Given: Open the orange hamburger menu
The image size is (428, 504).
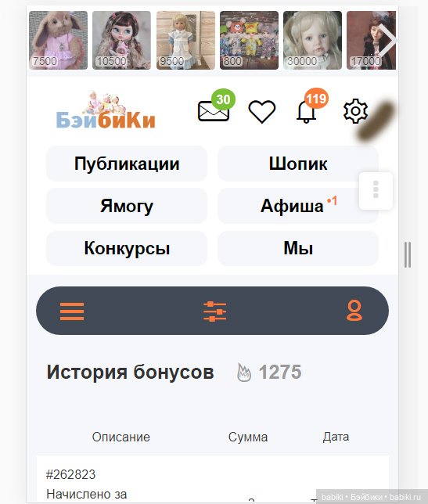Looking at the screenshot, I should (x=72, y=311).
